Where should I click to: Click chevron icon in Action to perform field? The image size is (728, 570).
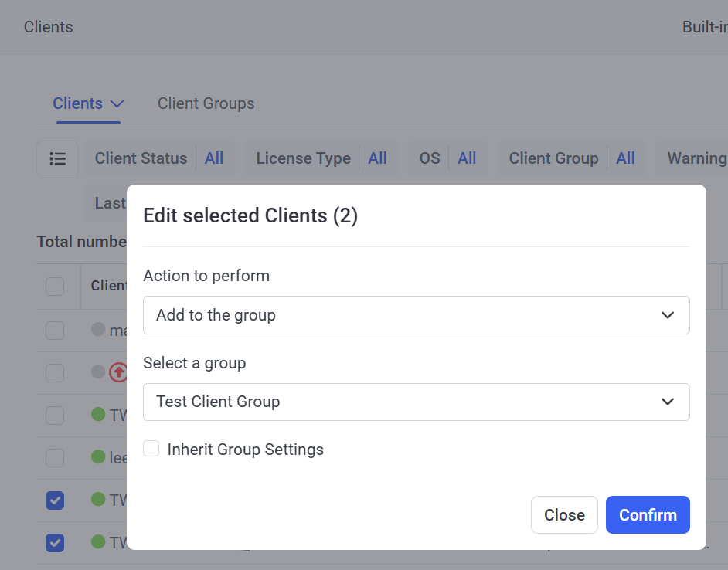pyautogui.click(x=668, y=315)
